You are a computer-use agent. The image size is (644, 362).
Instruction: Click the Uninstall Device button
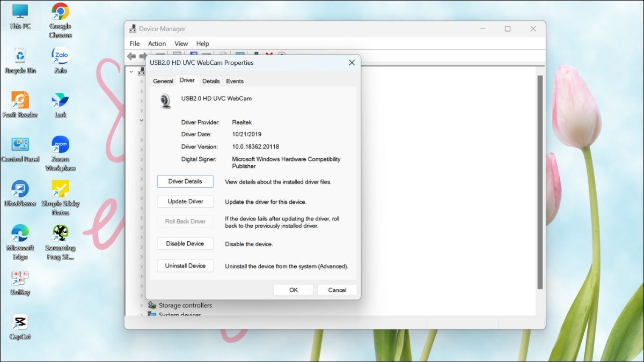[x=185, y=266]
